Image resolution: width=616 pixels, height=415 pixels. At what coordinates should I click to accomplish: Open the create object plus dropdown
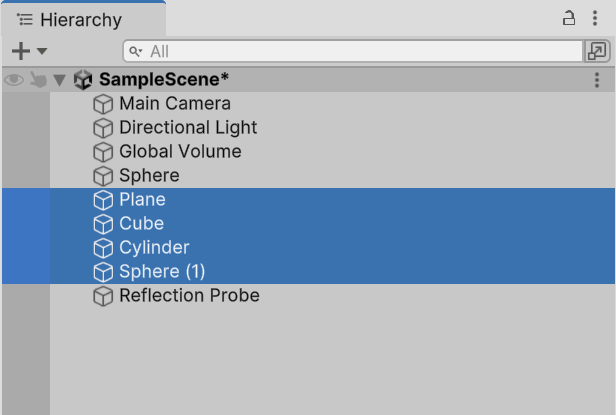point(28,51)
